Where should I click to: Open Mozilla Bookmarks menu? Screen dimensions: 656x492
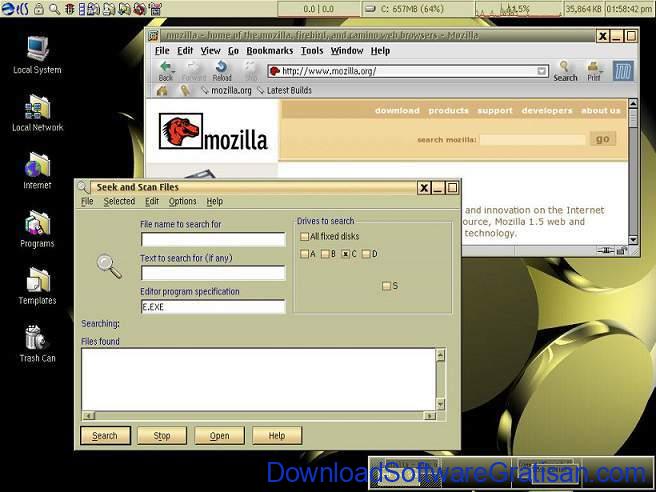click(x=270, y=51)
